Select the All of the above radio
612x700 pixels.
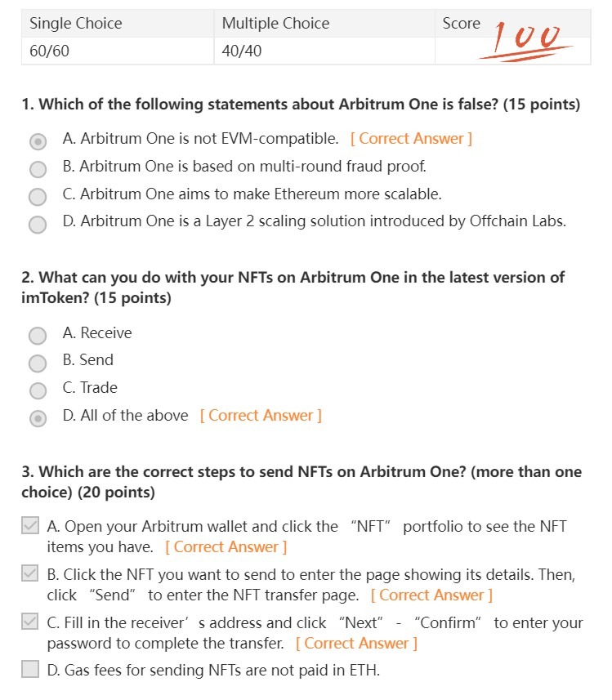38,418
